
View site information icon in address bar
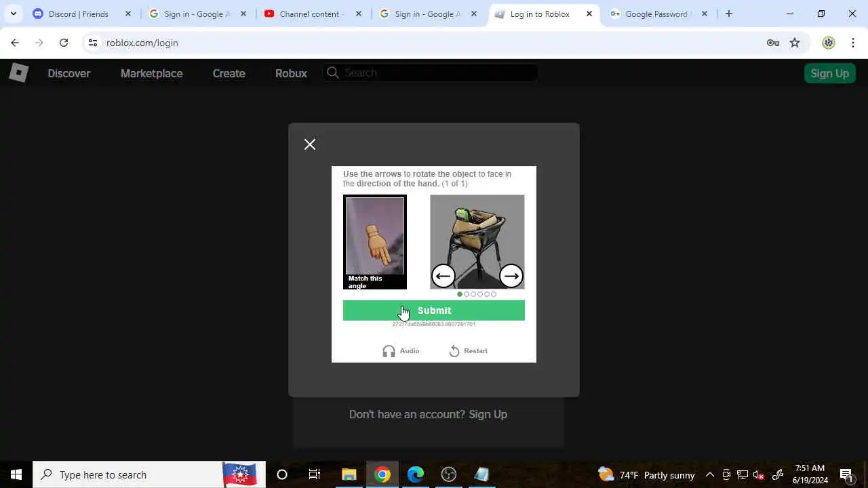point(93,43)
